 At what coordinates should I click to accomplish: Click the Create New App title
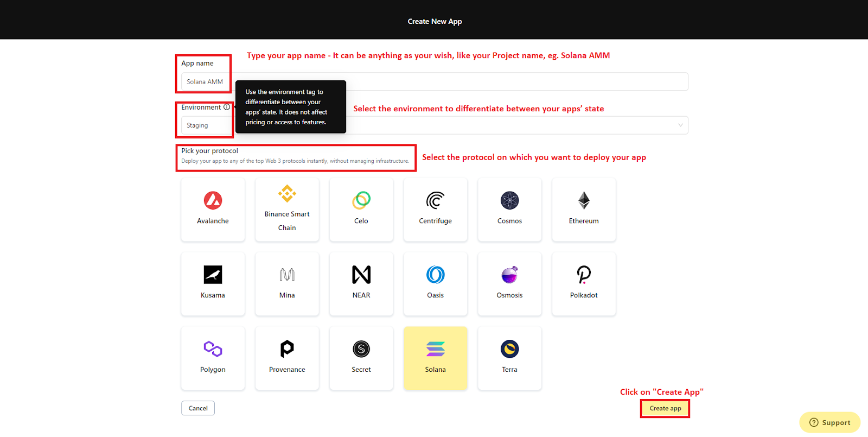pos(435,22)
